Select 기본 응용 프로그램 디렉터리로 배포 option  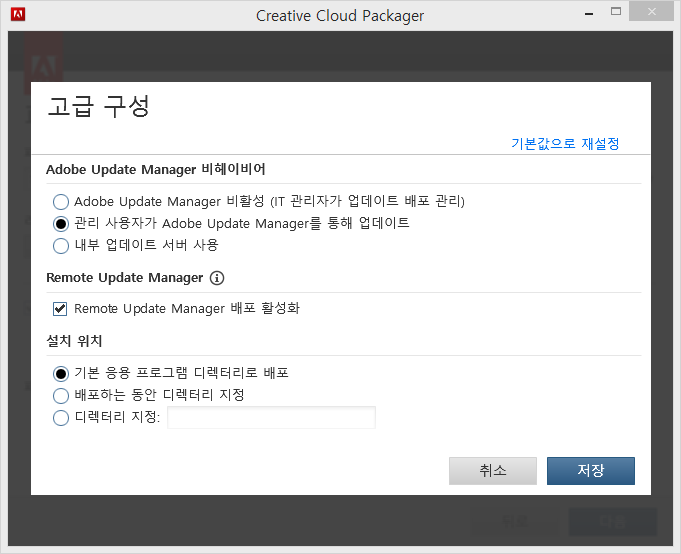pyautogui.click(x=61, y=373)
